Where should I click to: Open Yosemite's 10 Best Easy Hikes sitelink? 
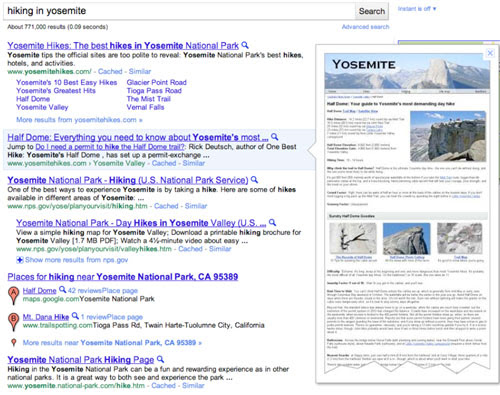(67, 82)
